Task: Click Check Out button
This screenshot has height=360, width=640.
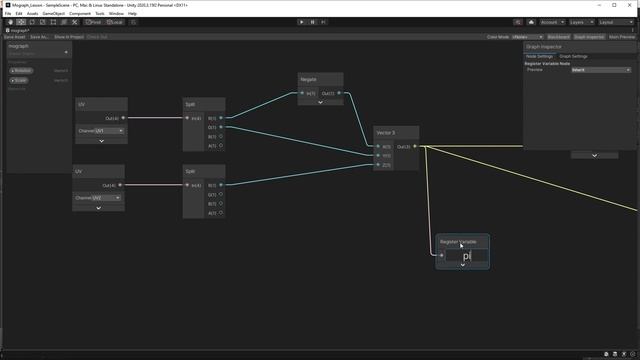Action: coord(97,37)
